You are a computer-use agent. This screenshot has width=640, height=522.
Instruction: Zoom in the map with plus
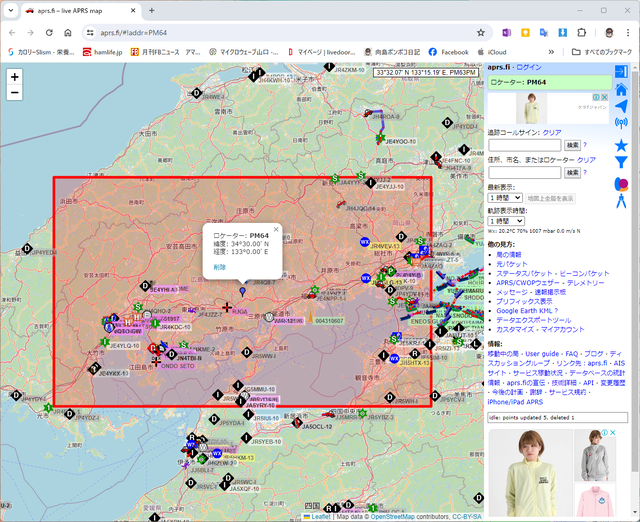pos(14,76)
